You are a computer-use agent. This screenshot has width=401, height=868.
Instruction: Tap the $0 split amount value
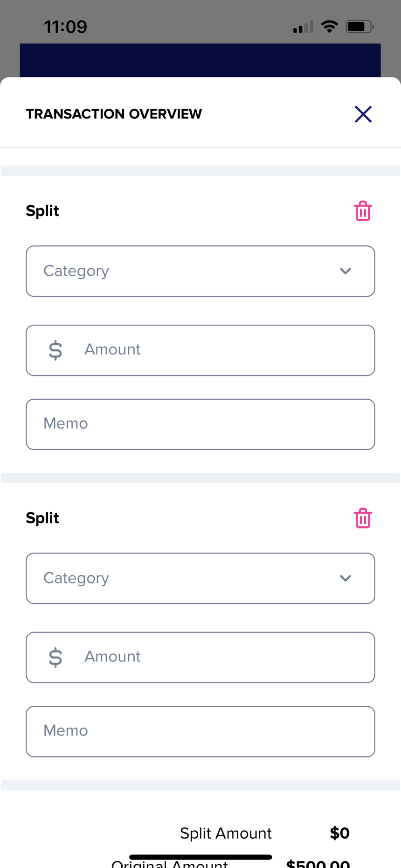[x=339, y=833]
